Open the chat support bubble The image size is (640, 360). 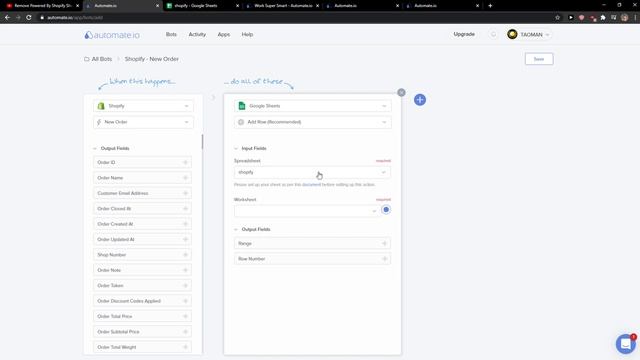[x=625, y=344]
